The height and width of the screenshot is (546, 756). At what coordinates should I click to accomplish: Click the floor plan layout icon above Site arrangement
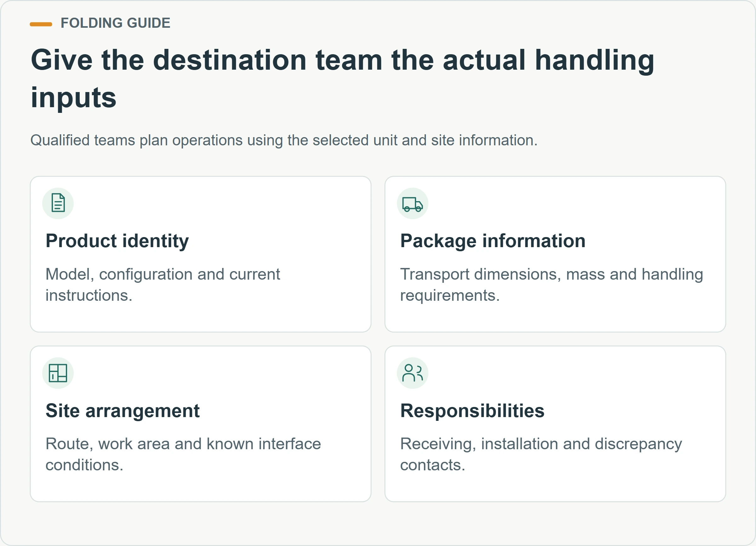(x=58, y=373)
